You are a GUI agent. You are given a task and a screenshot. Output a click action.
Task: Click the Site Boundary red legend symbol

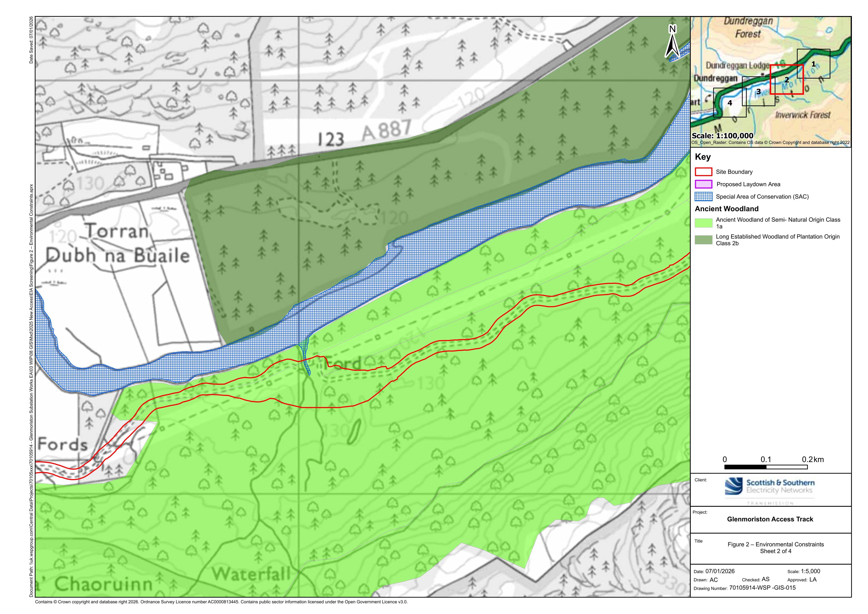704,172
